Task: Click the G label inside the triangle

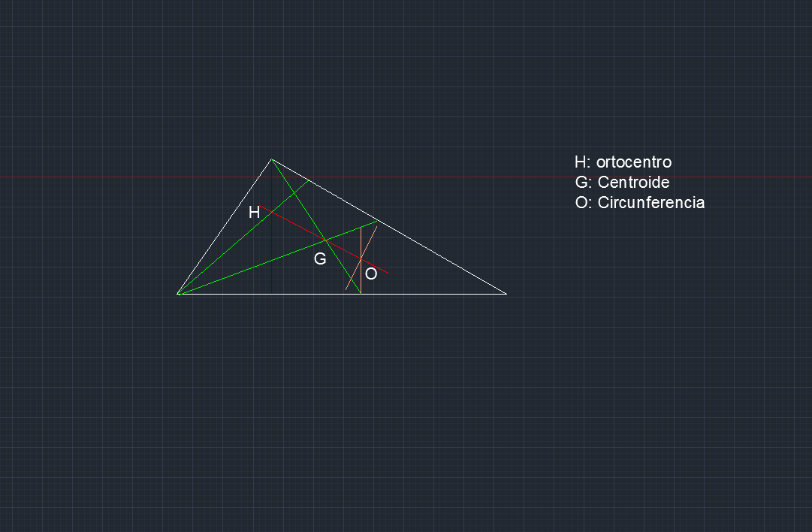Action: coord(320,259)
